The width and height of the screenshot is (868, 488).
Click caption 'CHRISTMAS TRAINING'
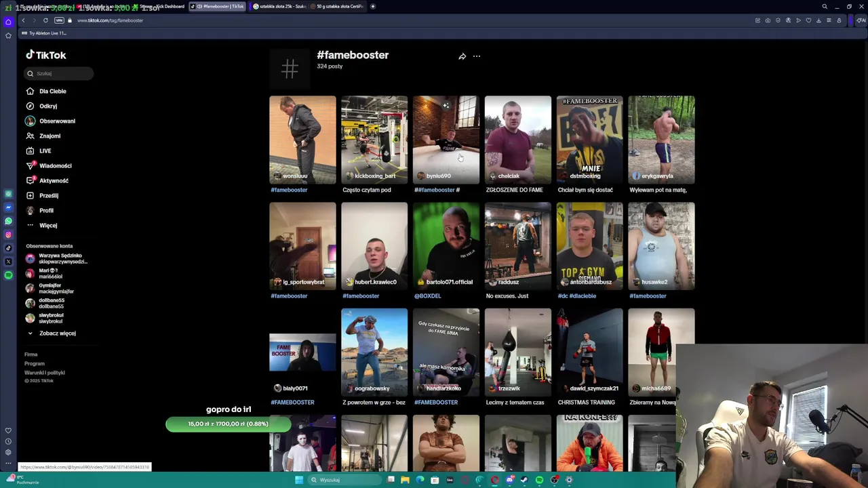click(587, 403)
